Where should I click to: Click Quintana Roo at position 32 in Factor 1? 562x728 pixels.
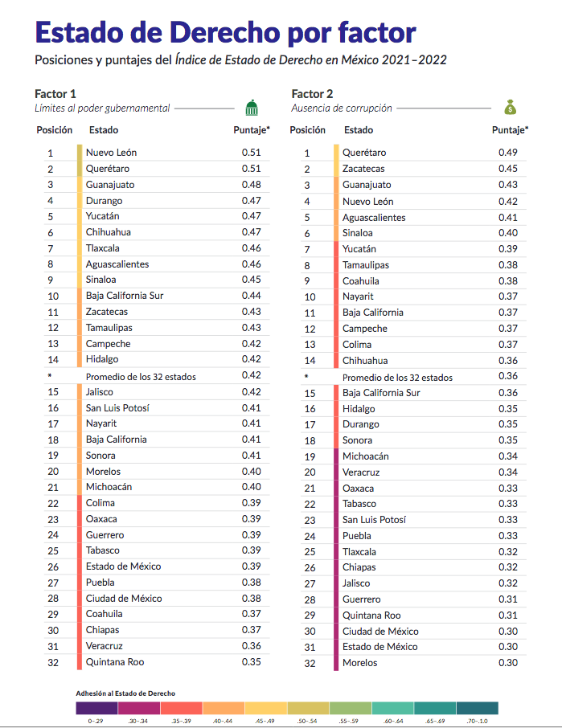[114, 662]
